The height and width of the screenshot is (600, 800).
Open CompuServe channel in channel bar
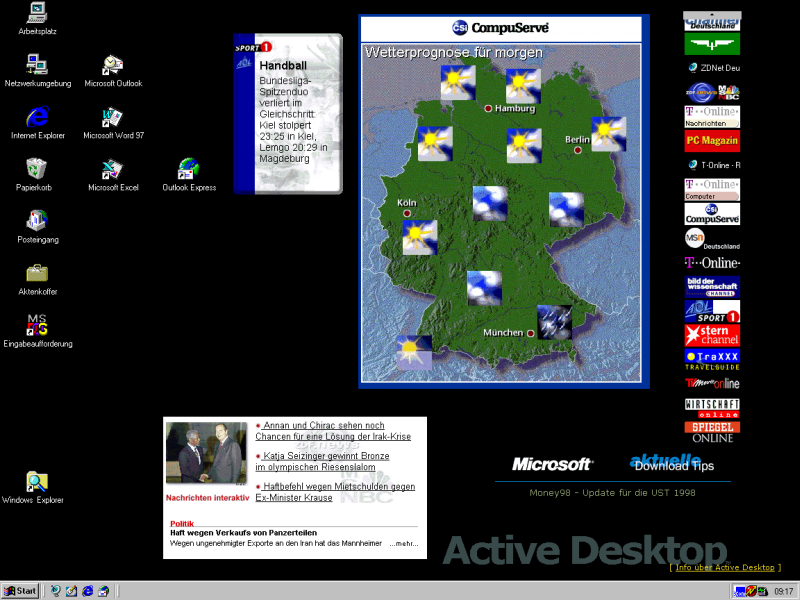click(x=712, y=214)
